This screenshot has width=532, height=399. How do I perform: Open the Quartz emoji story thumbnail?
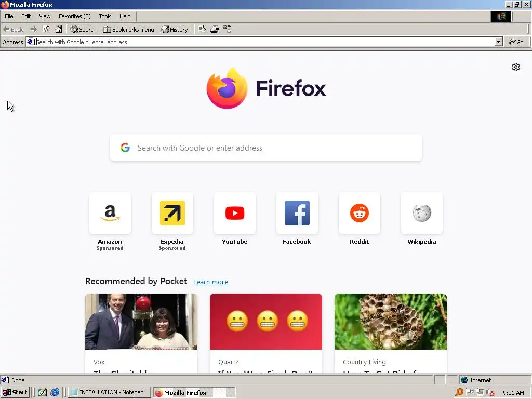click(x=265, y=321)
